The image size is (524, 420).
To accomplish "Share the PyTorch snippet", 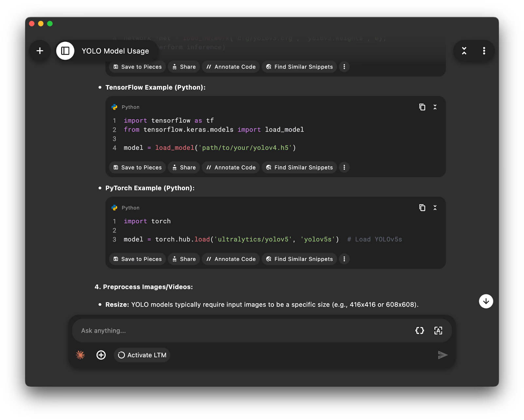I will pyautogui.click(x=184, y=259).
